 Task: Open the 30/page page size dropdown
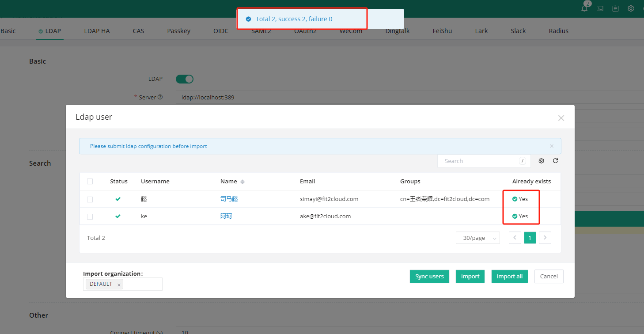click(x=477, y=238)
